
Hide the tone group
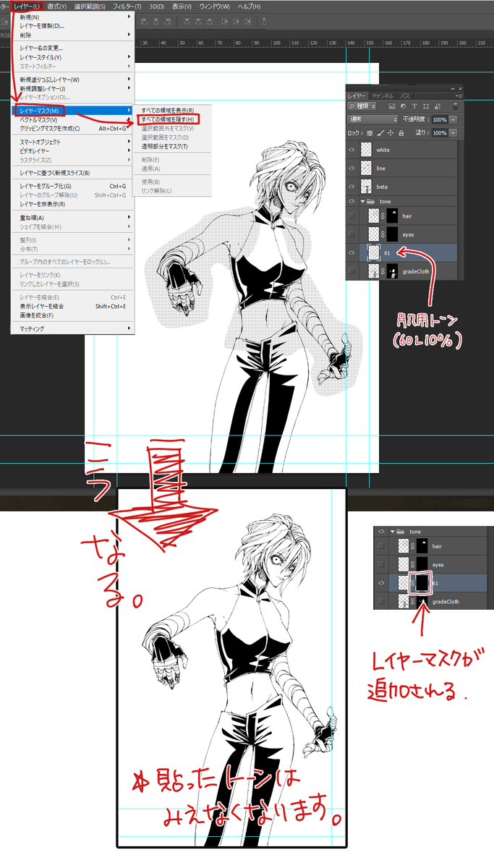(x=352, y=201)
